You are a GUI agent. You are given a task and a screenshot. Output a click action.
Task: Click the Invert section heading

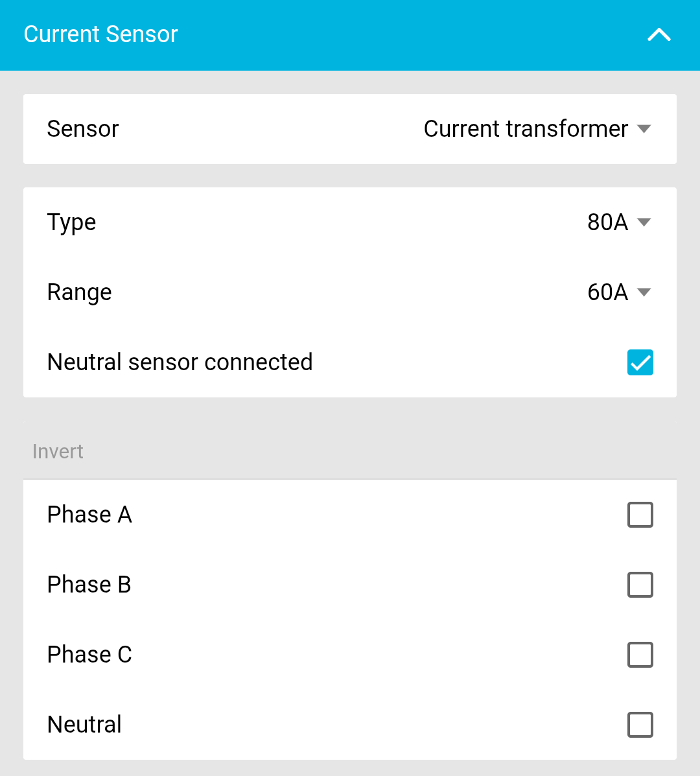point(58,451)
